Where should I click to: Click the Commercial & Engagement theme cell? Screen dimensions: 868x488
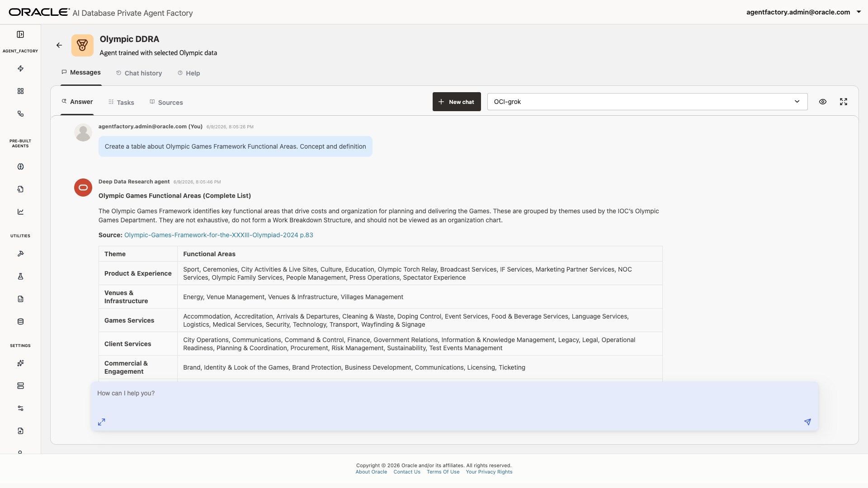(138, 367)
